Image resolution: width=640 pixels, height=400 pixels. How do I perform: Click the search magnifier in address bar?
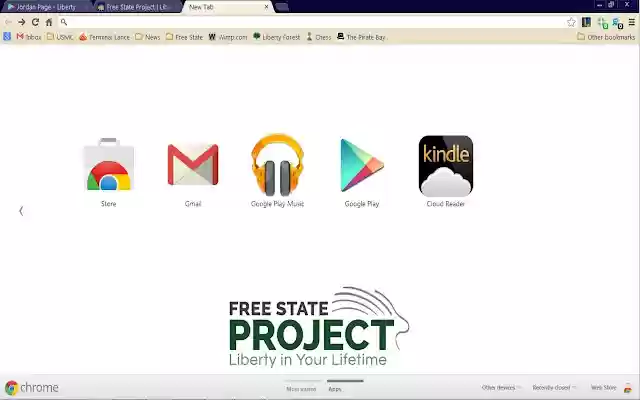[x=64, y=22]
